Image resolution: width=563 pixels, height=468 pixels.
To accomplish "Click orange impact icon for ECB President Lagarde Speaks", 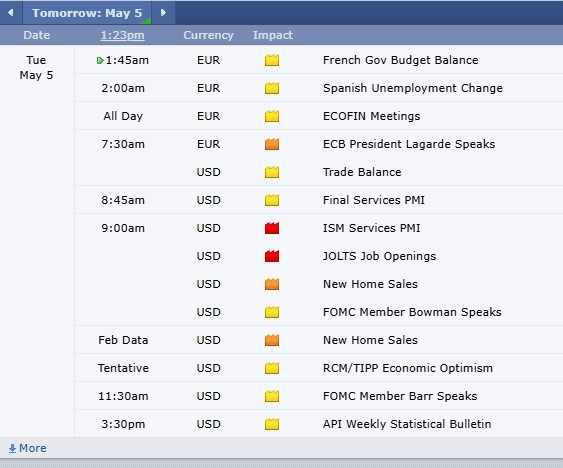I will pyautogui.click(x=272, y=144).
